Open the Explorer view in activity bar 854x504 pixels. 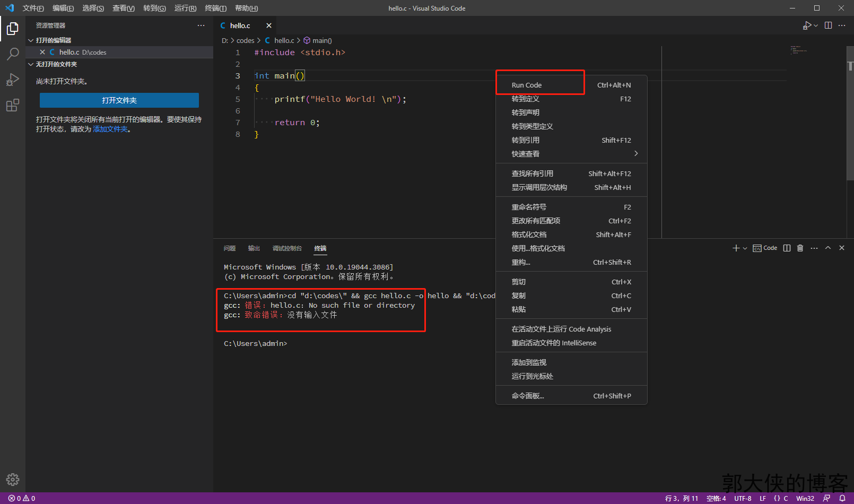pos(13,29)
